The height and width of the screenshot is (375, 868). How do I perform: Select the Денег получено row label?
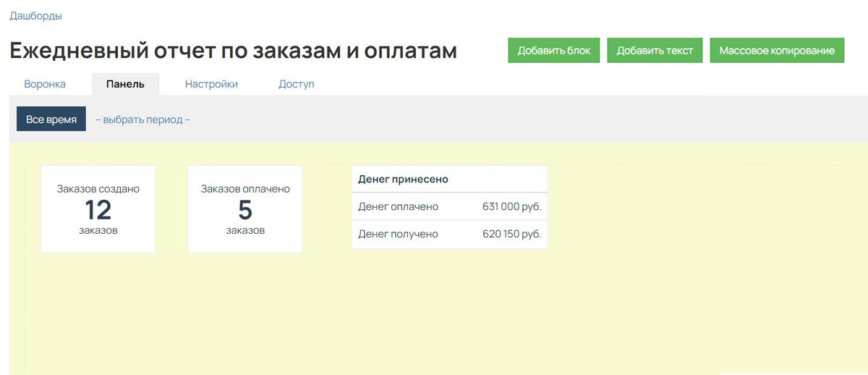[x=398, y=235]
